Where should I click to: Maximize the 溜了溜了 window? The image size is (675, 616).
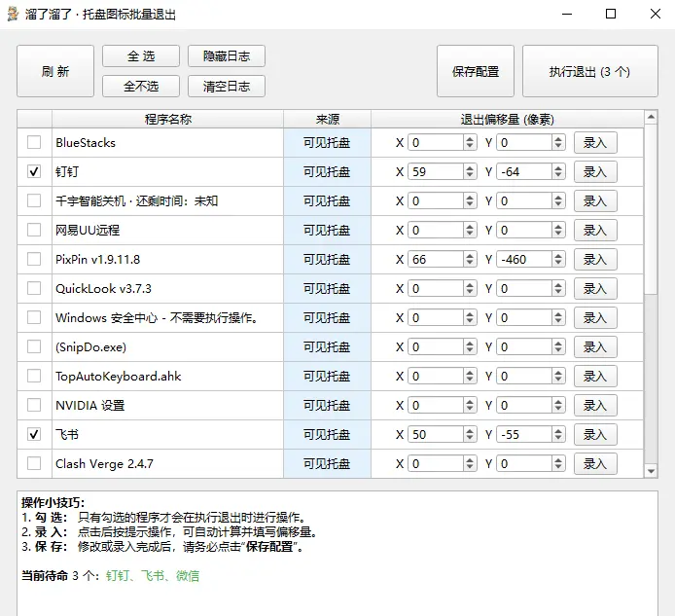point(611,14)
